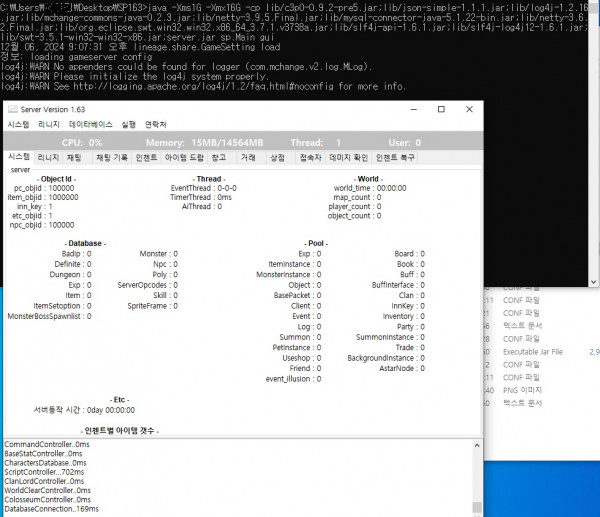600x517 pixels.
Task: Switch to the 인챈트 tab
Action: pyautogui.click(x=147, y=158)
